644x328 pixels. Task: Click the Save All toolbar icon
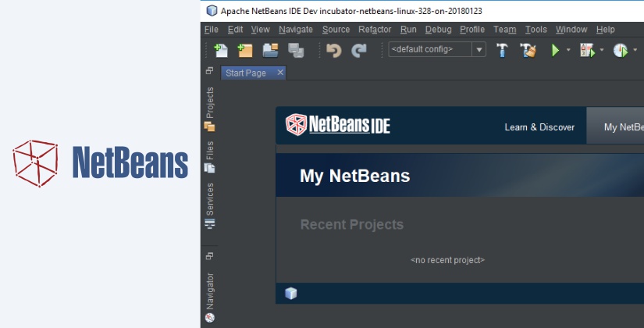[x=295, y=50]
